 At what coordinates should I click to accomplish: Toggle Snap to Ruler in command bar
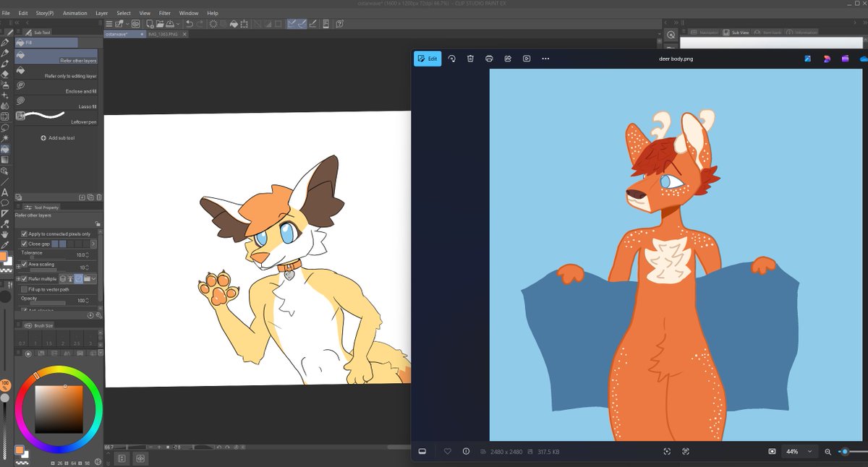click(x=292, y=23)
